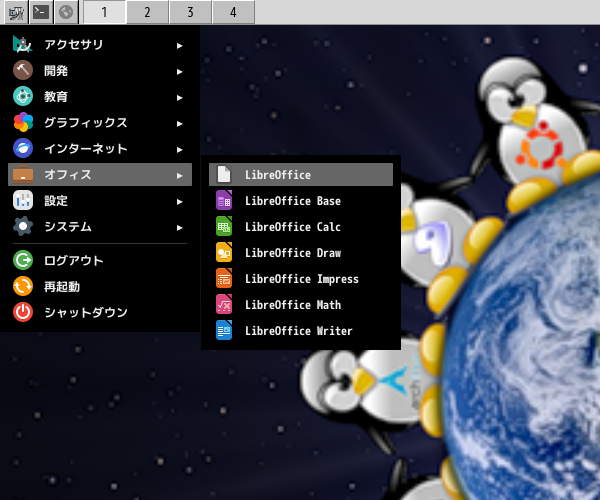Viewport: 600px width, 500px height.
Task: Open the 教育 menu entry
Action: click(100, 96)
